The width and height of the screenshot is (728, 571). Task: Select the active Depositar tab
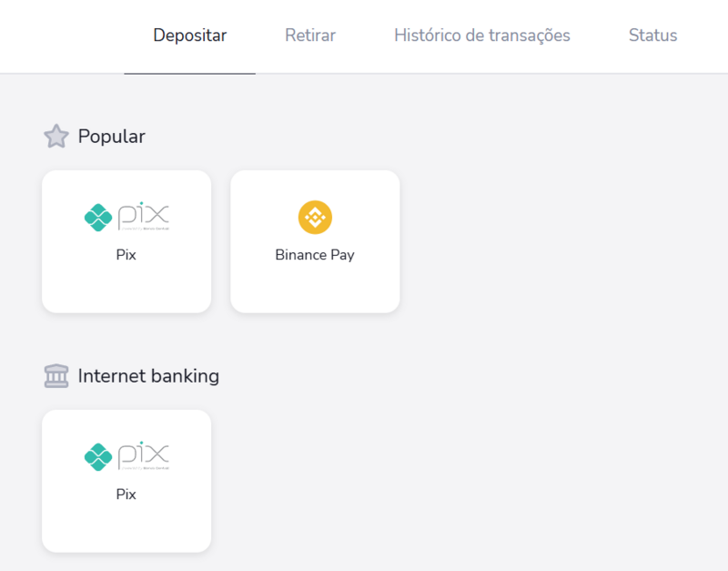189,36
